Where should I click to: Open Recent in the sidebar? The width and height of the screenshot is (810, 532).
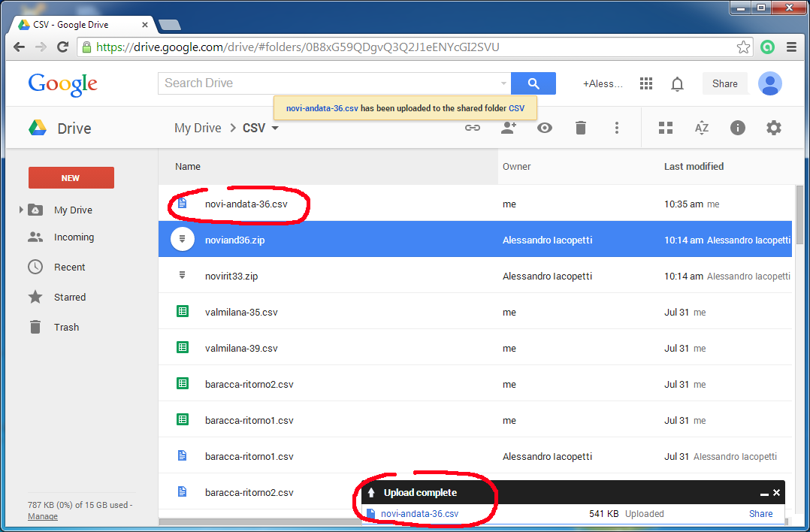[x=69, y=267]
